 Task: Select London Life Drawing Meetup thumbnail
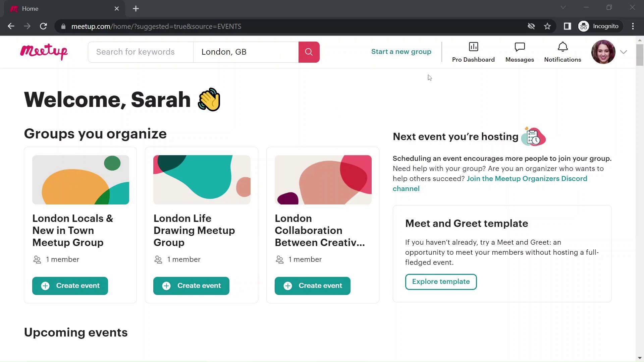pos(202,179)
